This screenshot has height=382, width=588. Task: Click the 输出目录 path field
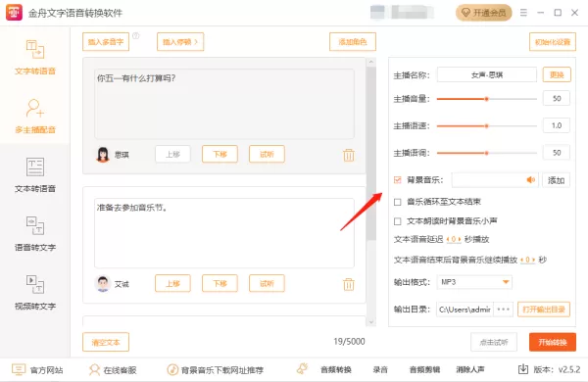[x=465, y=310]
